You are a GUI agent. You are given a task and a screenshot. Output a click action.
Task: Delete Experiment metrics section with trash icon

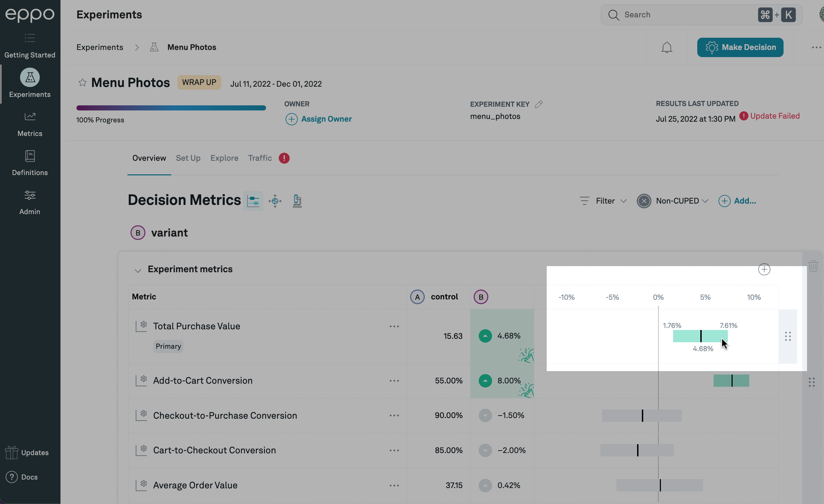coord(813,266)
